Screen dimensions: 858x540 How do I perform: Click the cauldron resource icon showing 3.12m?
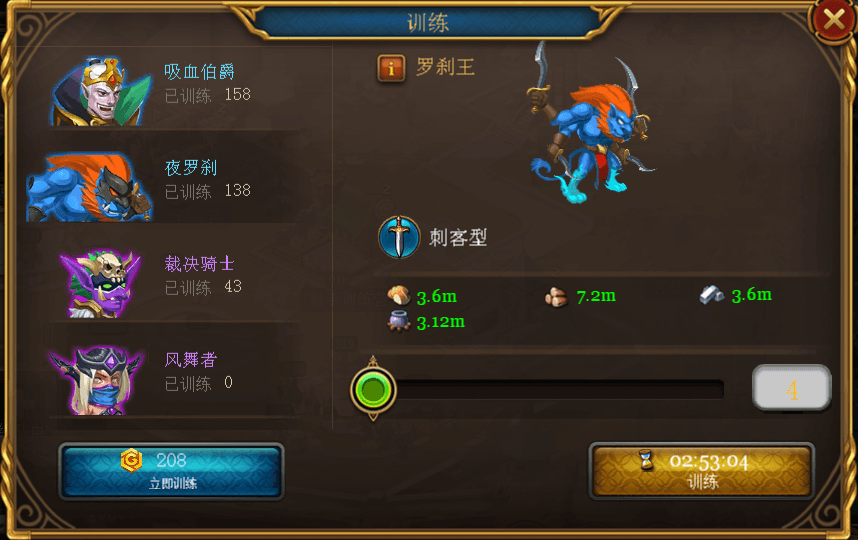pos(399,321)
